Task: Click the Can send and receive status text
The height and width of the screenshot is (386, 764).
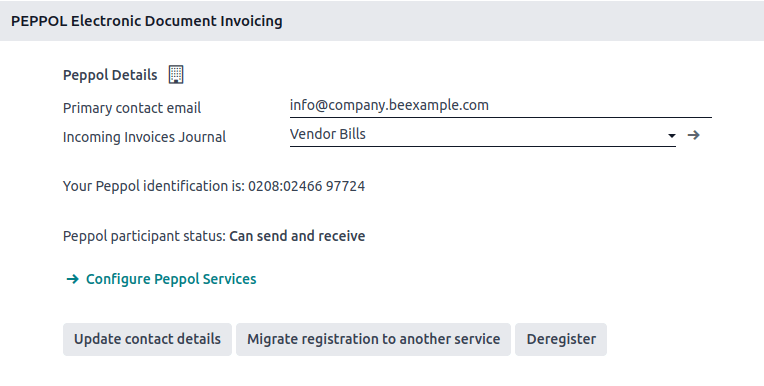Action: pyautogui.click(x=297, y=236)
